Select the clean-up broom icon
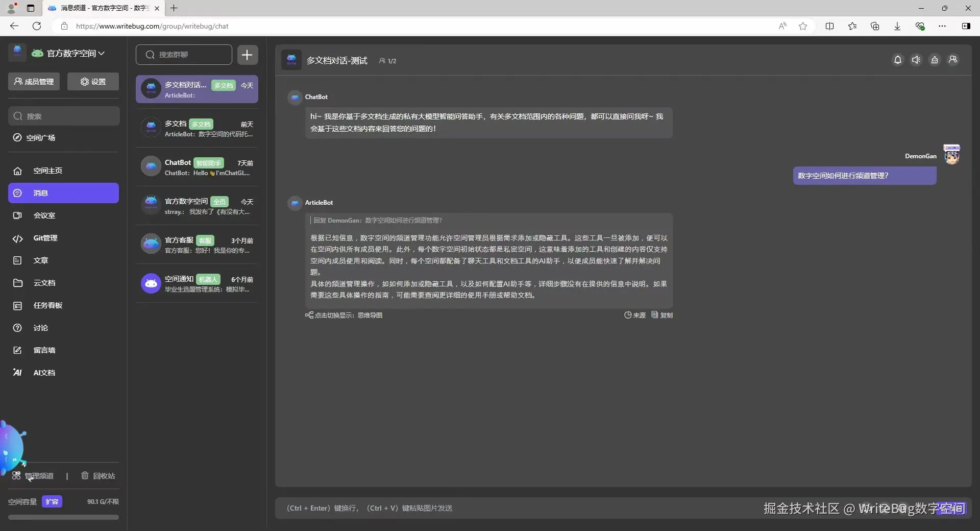Screen dimensions: 980x531 pos(935,60)
